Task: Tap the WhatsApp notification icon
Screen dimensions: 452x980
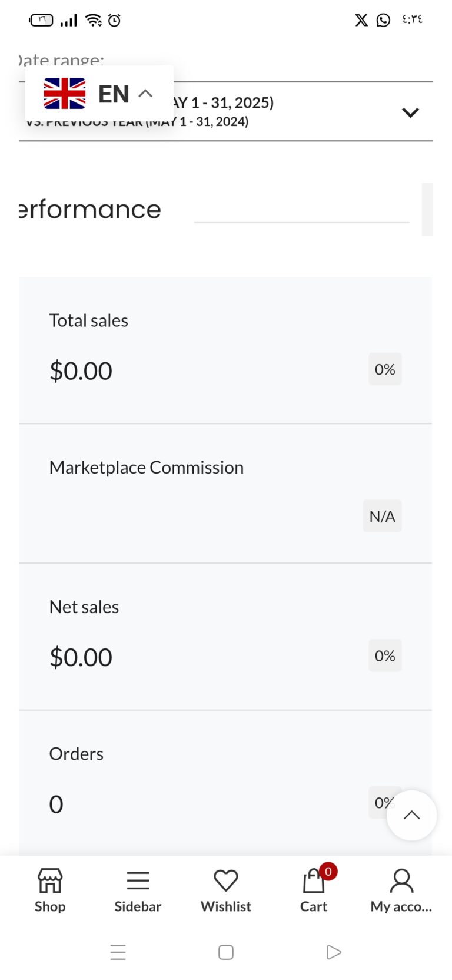Action: point(383,20)
